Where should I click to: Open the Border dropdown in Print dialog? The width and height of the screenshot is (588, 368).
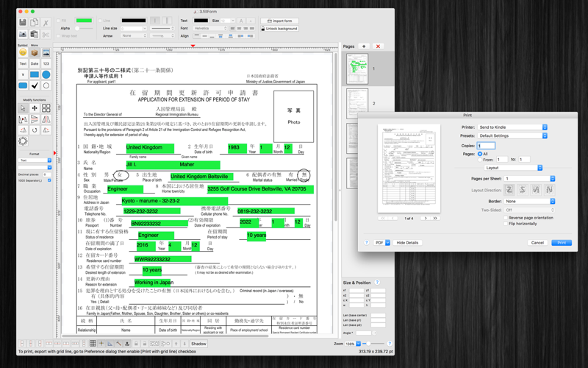tap(529, 201)
